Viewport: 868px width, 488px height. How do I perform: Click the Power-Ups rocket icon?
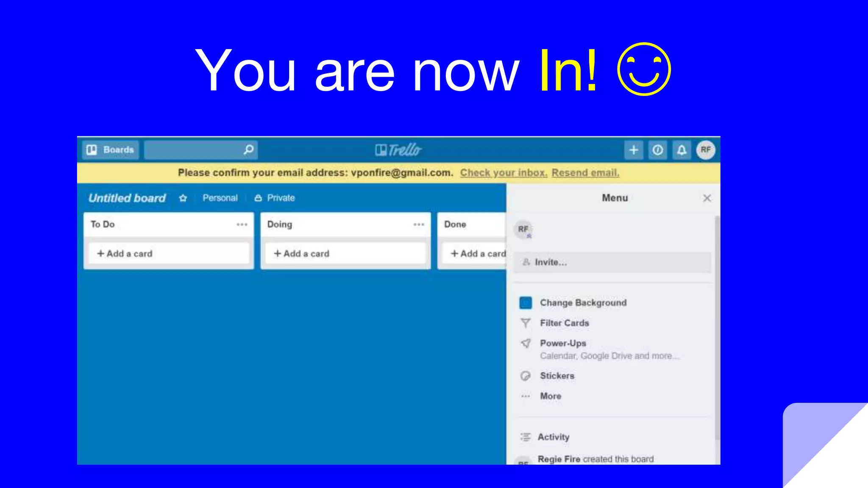click(526, 343)
